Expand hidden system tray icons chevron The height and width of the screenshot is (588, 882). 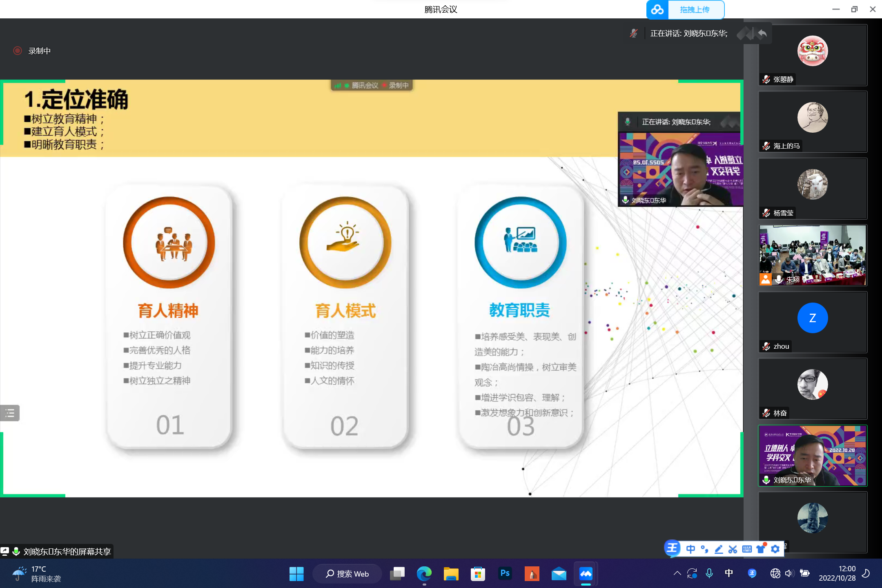(677, 573)
